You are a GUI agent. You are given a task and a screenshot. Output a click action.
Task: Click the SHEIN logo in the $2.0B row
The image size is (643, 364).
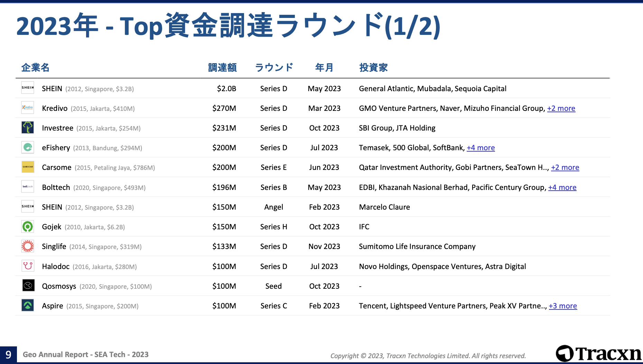[x=28, y=88]
